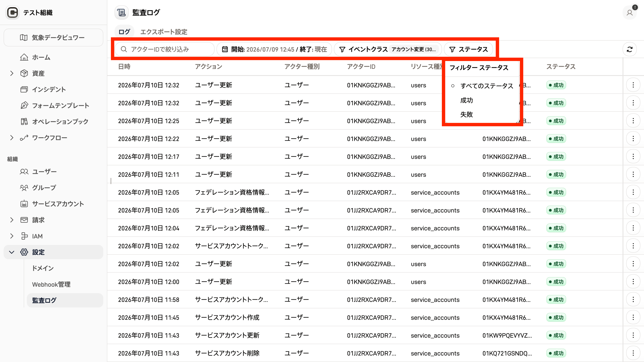644x362 pixels.
Task: Open row menu for 12:17 ユーザー更新 entry
Action: tap(633, 157)
